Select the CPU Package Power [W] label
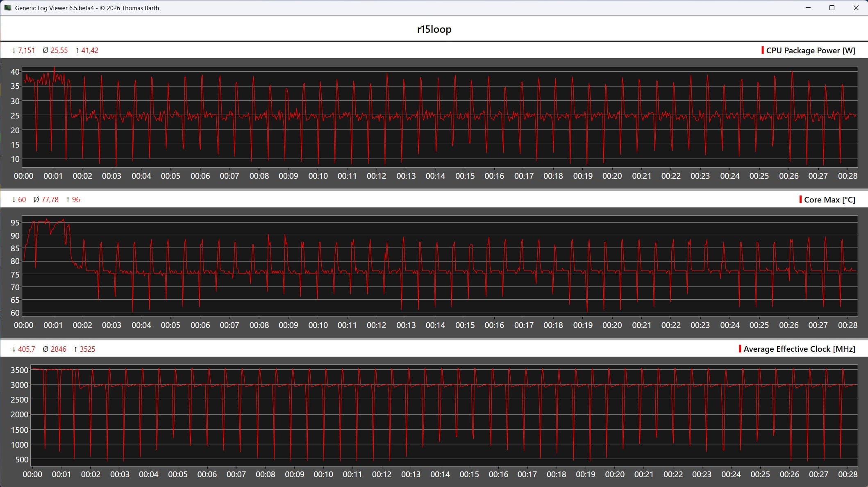Image resolution: width=868 pixels, height=487 pixels. (811, 50)
